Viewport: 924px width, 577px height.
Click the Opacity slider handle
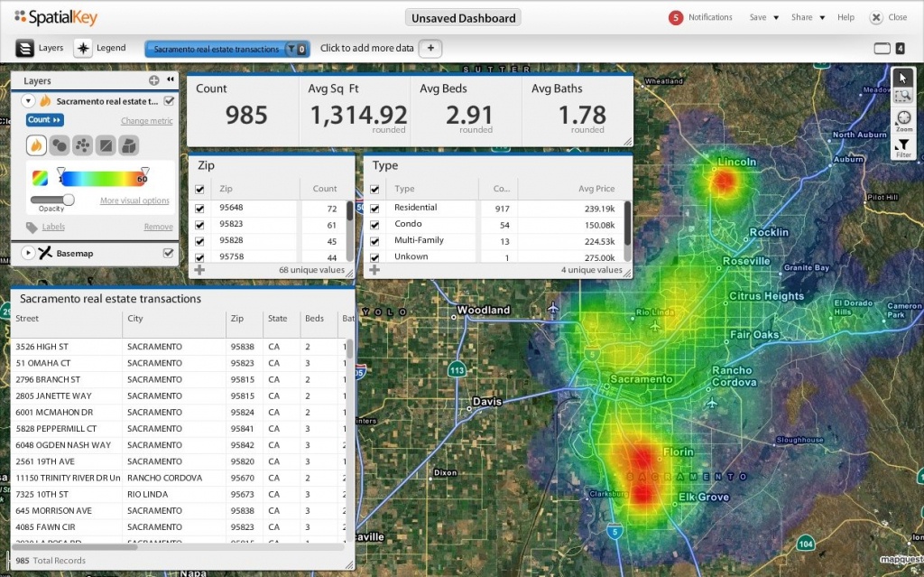coord(68,200)
